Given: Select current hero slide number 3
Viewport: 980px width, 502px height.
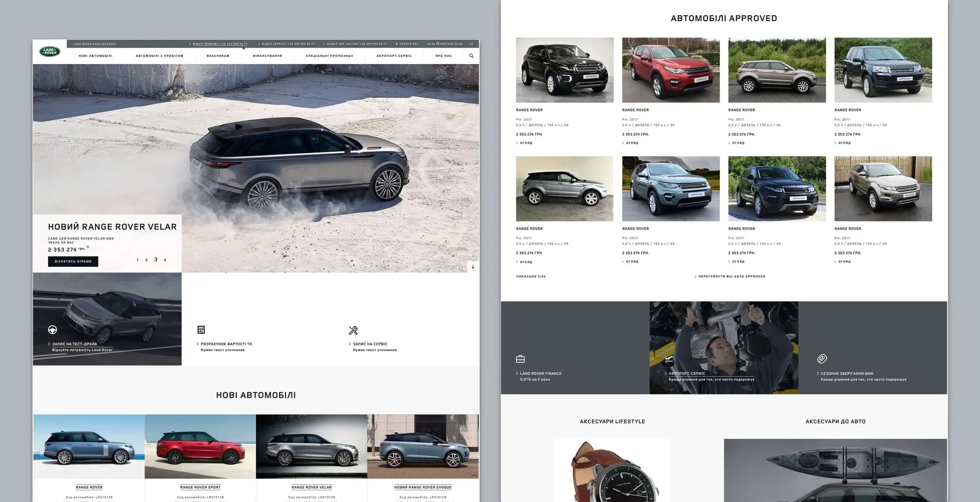Looking at the screenshot, I should 156,260.
